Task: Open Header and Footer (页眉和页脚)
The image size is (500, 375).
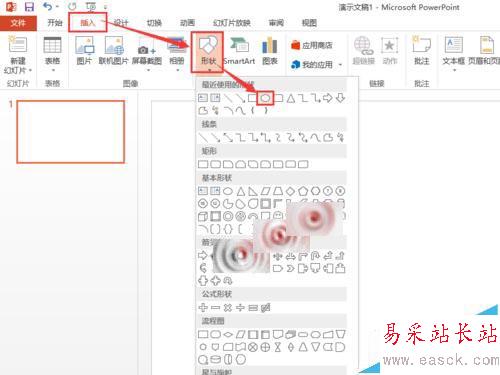Action: 485,51
